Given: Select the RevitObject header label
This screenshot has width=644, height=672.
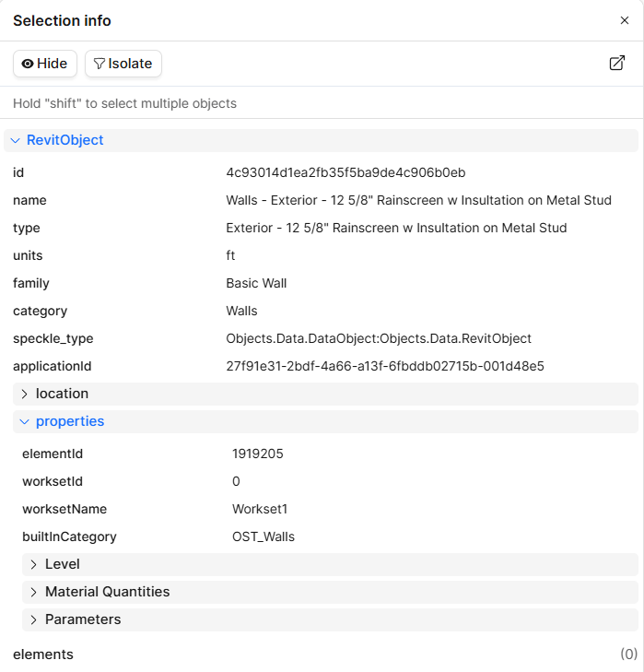Looking at the screenshot, I should [65, 140].
